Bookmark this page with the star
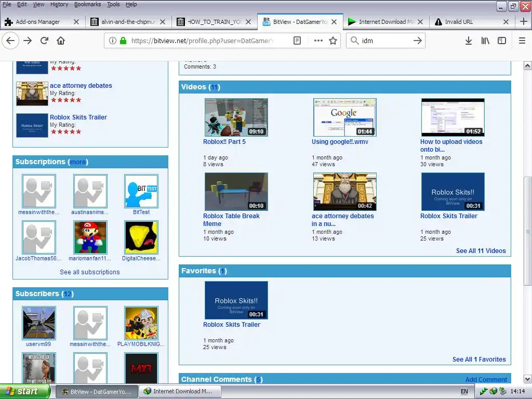This screenshot has height=399, width=532. coord(333,41)
